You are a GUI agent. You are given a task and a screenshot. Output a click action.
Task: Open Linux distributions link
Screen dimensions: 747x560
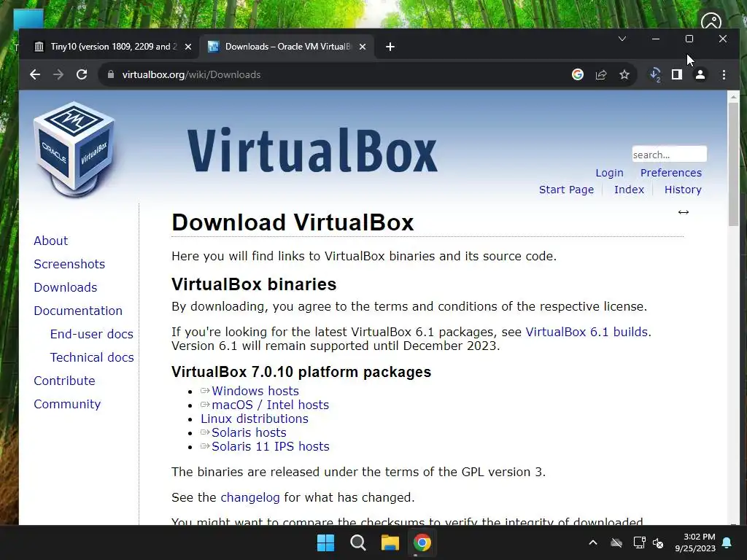tap(255, 418)
